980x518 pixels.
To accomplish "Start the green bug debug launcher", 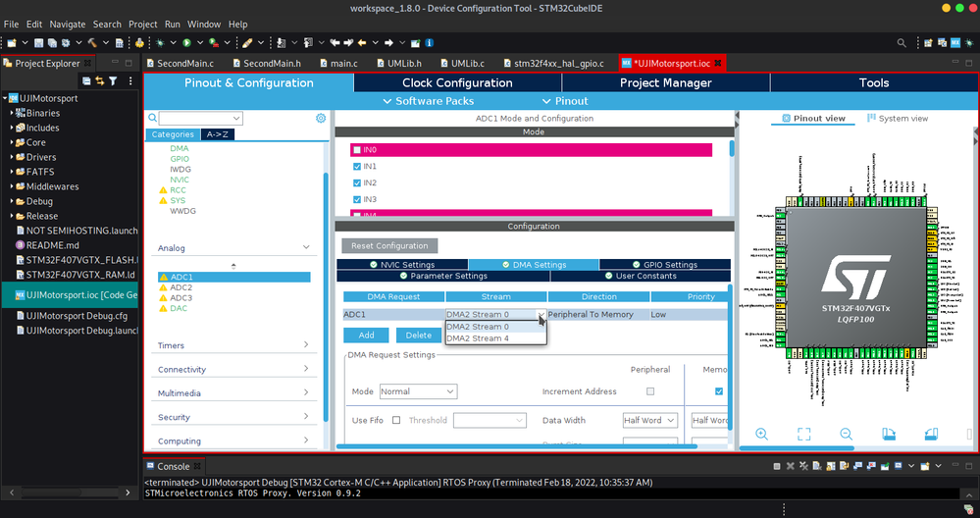I will 161,43.
